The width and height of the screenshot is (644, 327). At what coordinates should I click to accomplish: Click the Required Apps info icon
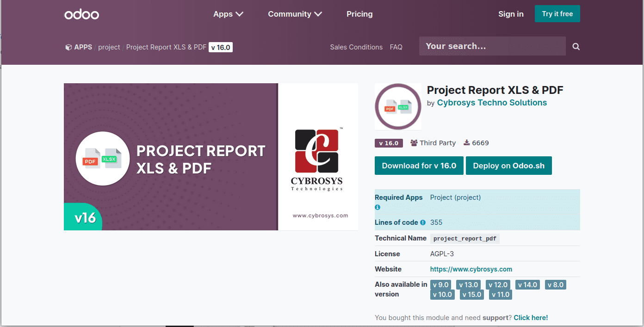point(378,207)
